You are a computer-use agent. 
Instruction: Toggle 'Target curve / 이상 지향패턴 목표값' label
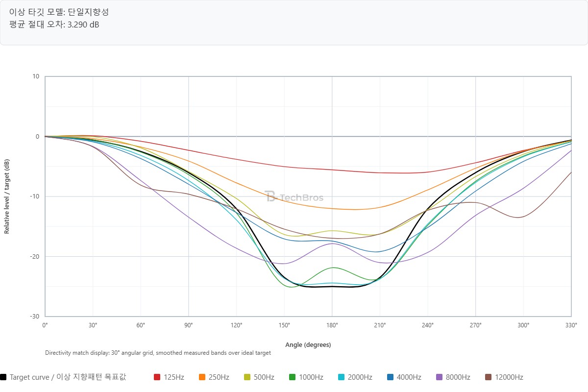pyautogui.click(x=68, y=377)
